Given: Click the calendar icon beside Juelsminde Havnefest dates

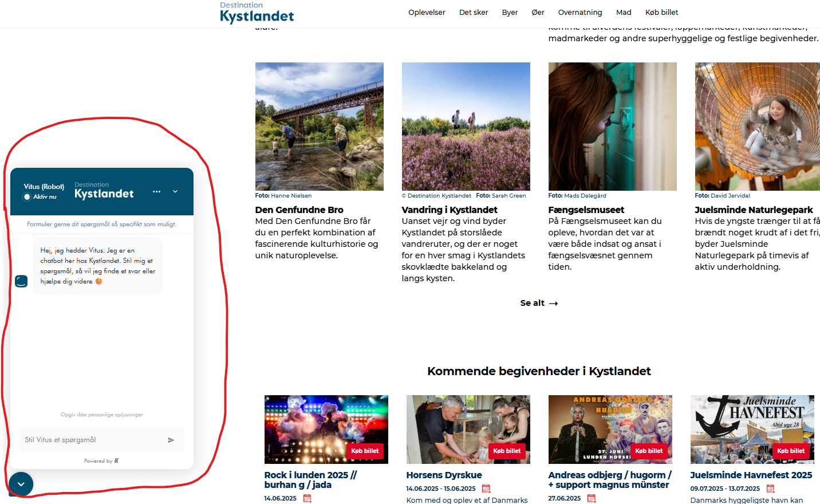Looking at the screenshot, I should 770,489.
